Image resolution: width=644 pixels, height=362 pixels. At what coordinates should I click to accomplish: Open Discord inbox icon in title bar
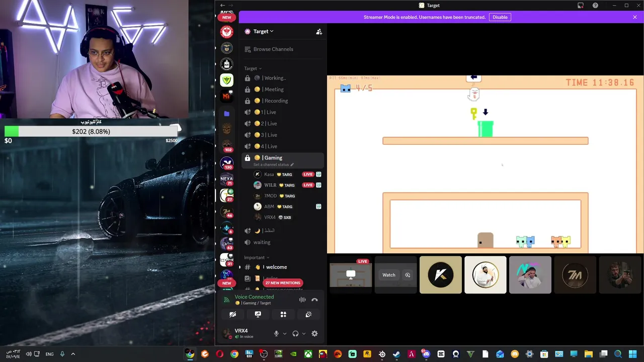click(x=581, y=6)
